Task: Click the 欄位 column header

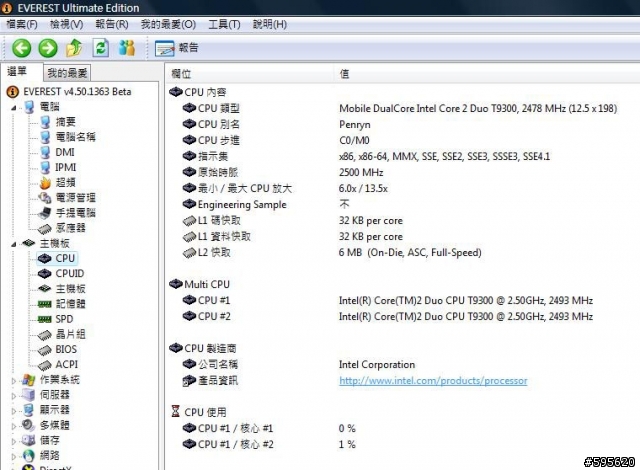Action: tap(181, 74)
